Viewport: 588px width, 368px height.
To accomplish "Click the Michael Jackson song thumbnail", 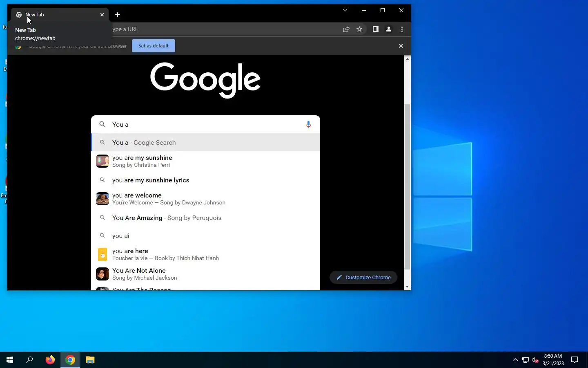I will click(102, 274).
